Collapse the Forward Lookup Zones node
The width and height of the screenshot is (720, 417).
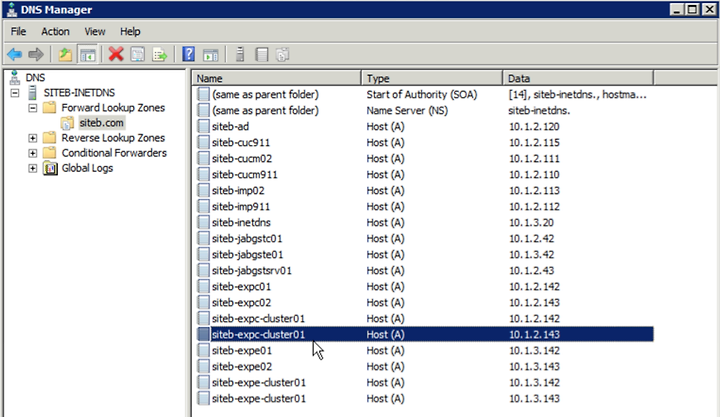click(x=33, y=108)
